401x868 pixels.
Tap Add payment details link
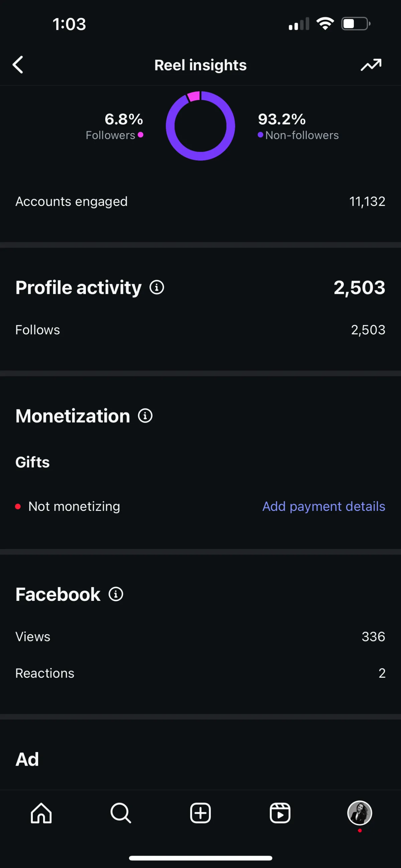click(x=323, y=507)
